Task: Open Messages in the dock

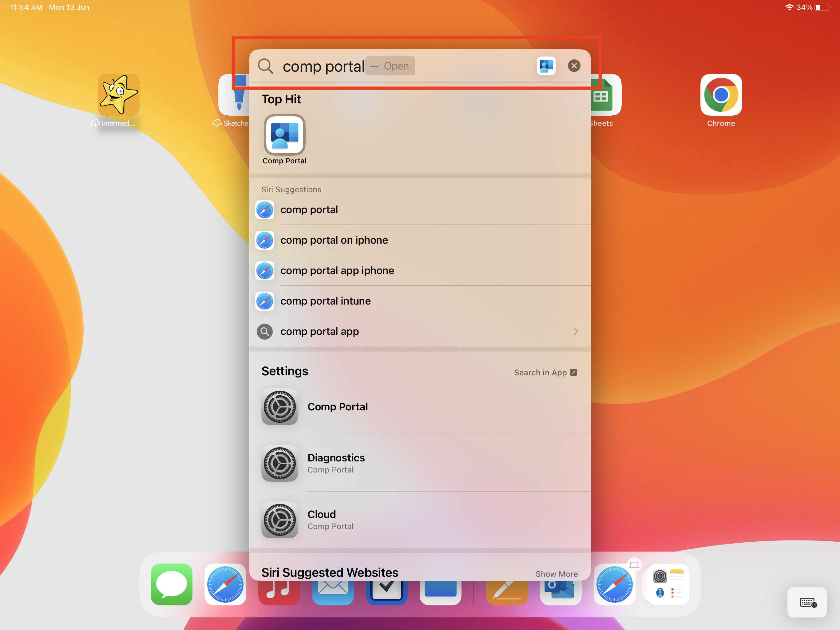Action: point(172,584)
